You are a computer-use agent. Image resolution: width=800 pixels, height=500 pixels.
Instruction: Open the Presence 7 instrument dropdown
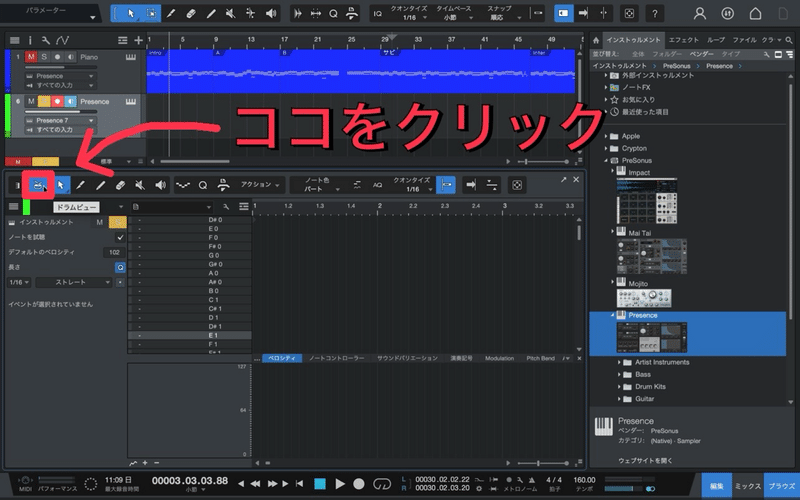coord(60,120)
